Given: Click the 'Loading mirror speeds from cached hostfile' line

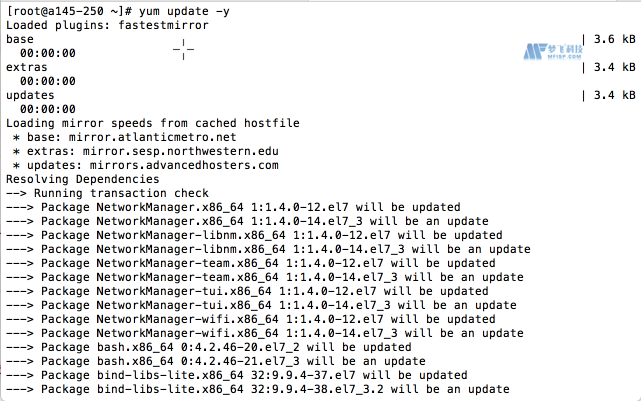Looking at the screenshot, I should coord(152,123).
